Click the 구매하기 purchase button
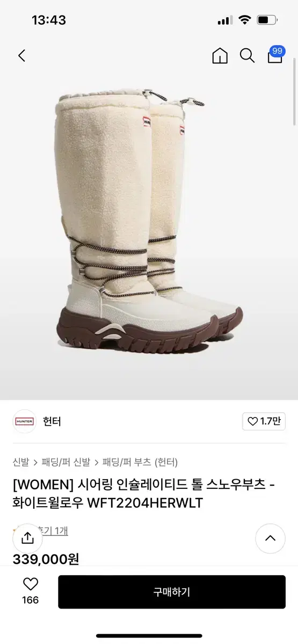Viewport: 298px width, 644px height. click(172, 592)
